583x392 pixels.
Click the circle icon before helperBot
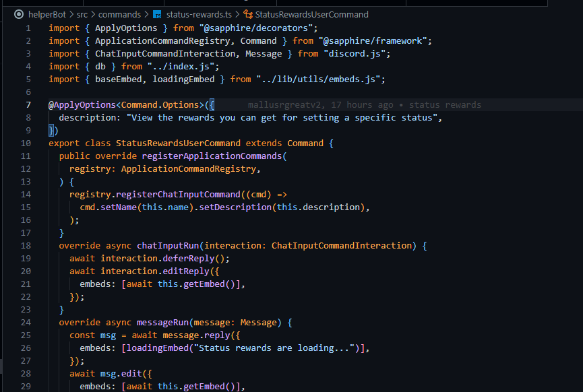tap(19, 15)
